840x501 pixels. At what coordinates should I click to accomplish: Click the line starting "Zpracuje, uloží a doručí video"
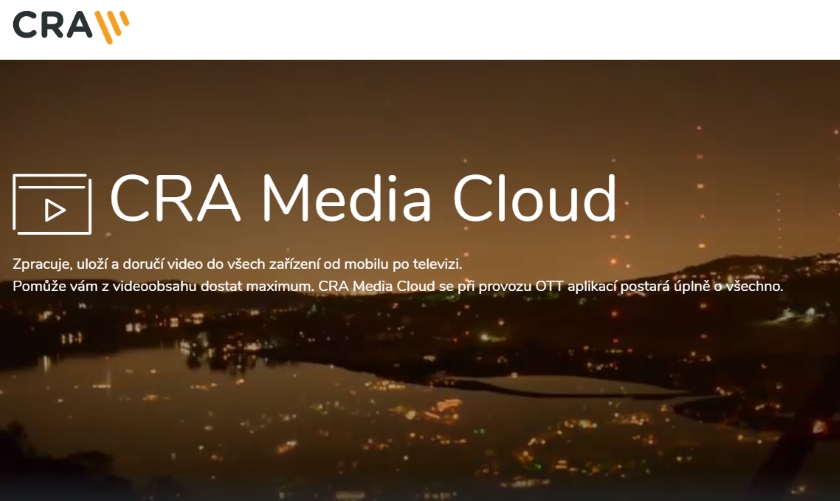[x=237, y=264]
